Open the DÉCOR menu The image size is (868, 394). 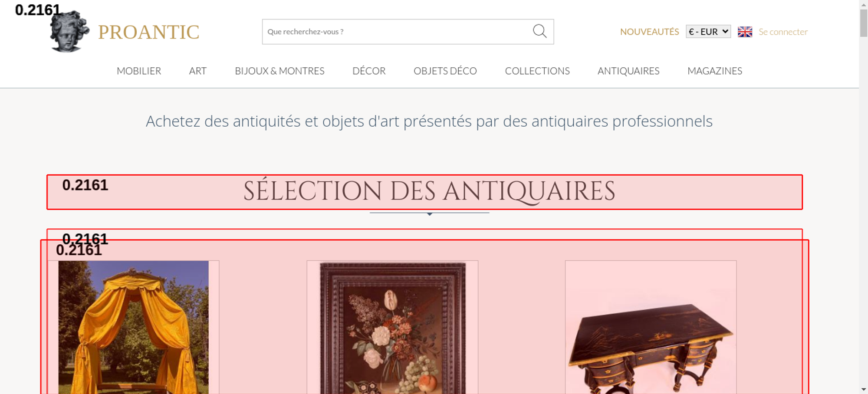click(369, 71)
